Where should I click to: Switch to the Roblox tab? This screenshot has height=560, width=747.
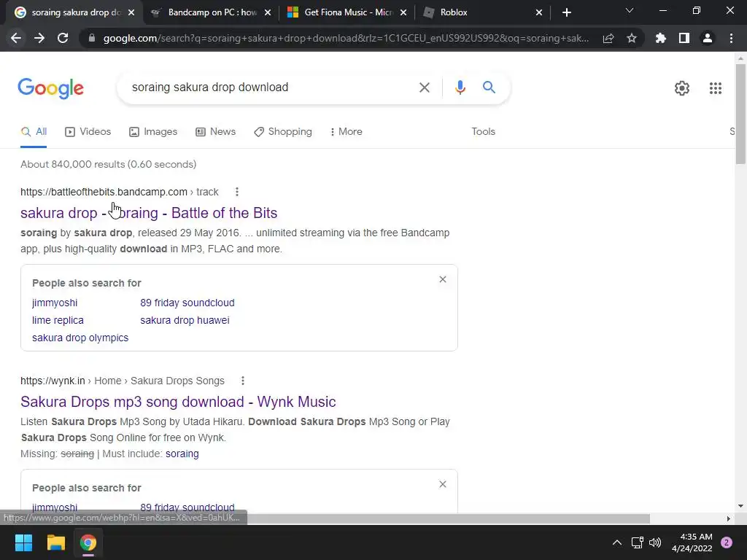pos(481,12)
